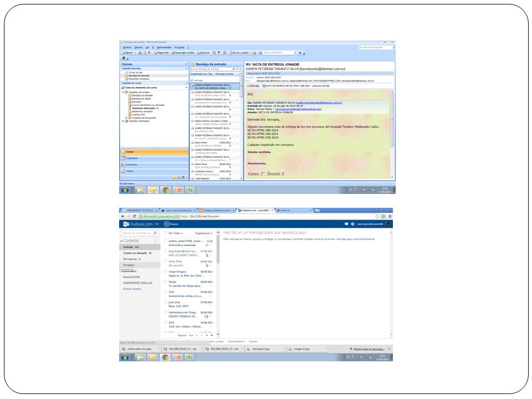Switch to Tareas in the navigation pane
Viewport: 532px width, 399px height.
coord(154,171)
